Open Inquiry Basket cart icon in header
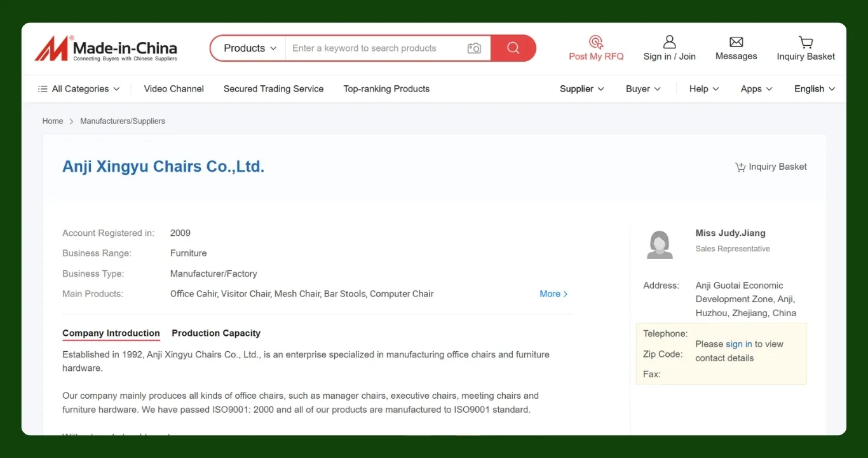The image size is (868, 458). tap(806, 42)
